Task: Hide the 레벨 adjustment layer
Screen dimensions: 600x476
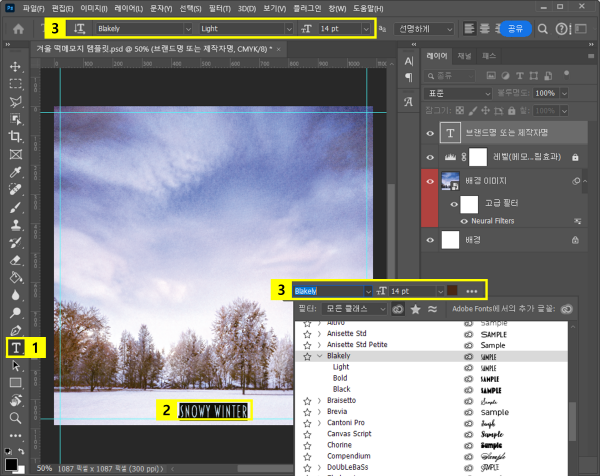Action: coord(430,157)
